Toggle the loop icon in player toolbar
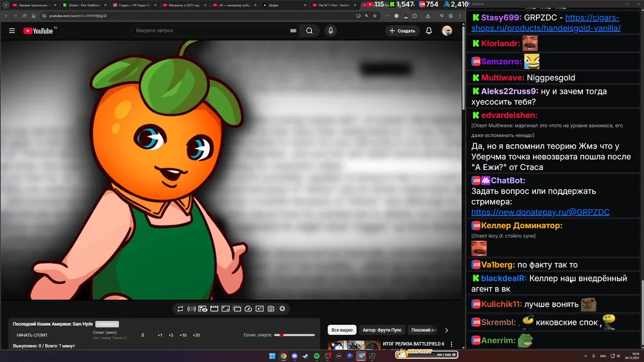Viewport: 644px width, 362px height. point(180,309)
